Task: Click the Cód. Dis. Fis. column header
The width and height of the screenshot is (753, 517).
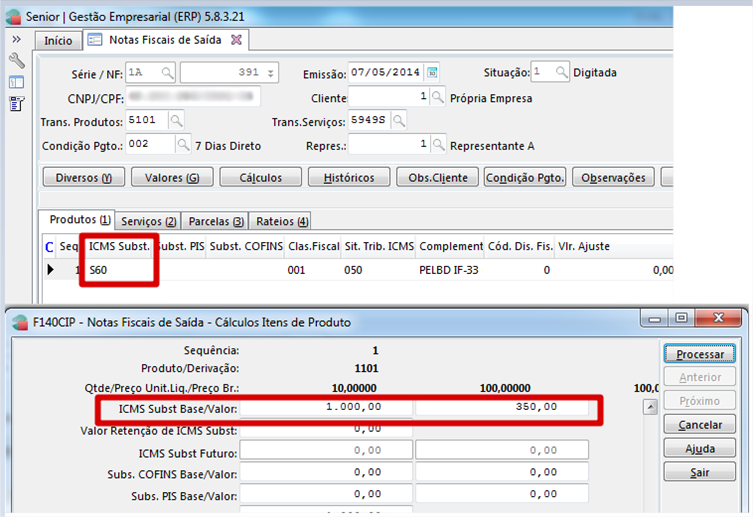Action: [x=520, y=246]
